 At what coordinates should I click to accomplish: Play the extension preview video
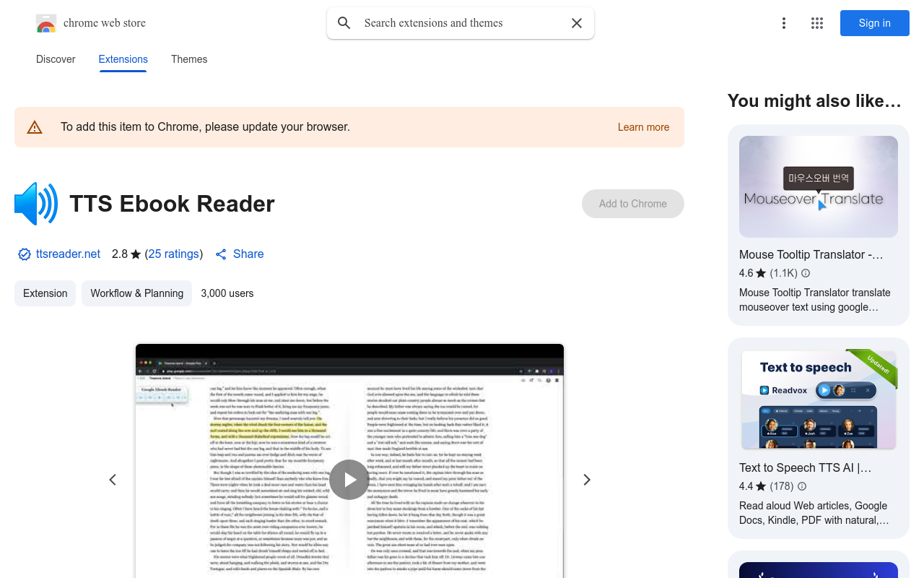pyautogui.click(x=349, y=480)
